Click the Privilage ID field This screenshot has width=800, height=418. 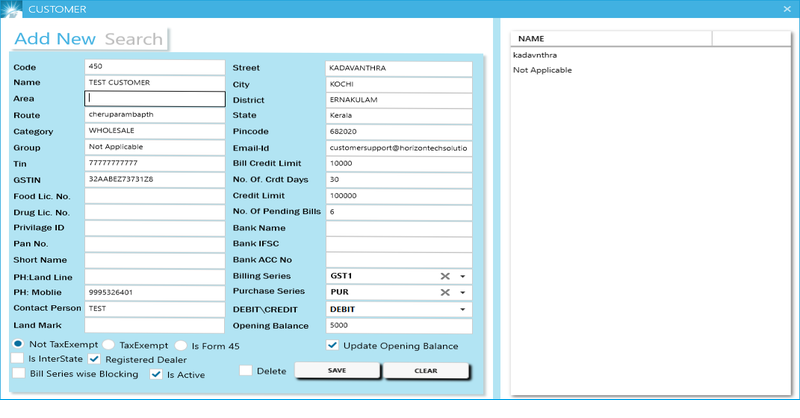(x=155, y=228)
